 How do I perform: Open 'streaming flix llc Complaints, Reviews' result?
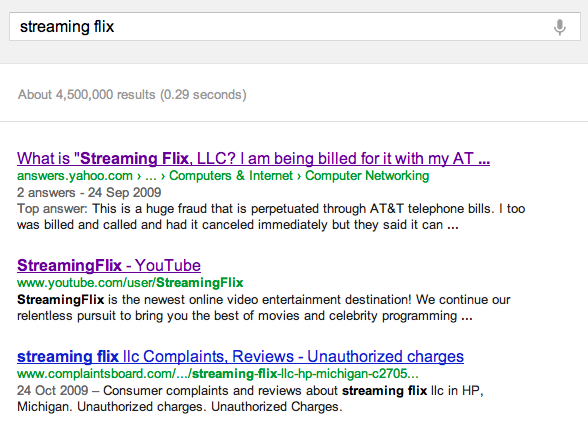240,356
